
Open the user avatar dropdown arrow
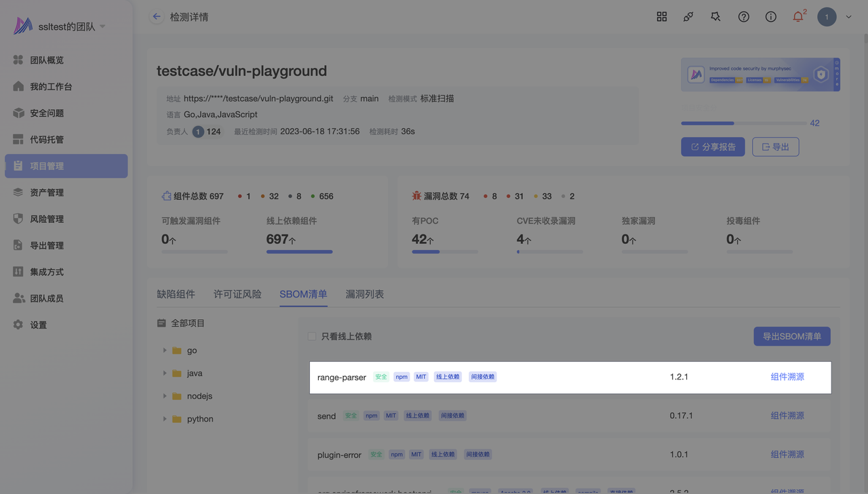pos(848,17)
